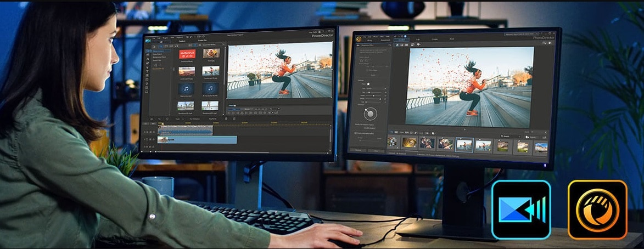The width and height of the screenshot is (644, 249).
Task: Select the red Shutterstock media thumbnail
Action: pos(187,54)
